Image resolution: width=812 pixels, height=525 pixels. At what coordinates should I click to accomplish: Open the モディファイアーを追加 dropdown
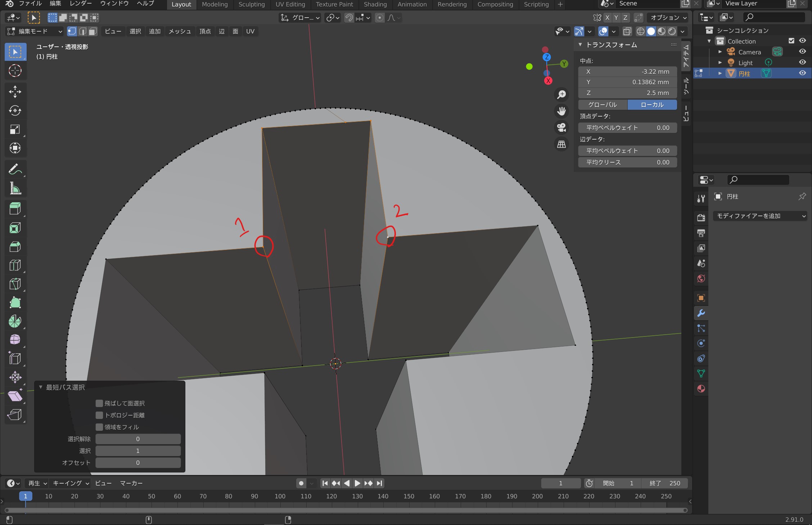[x=760, y=216]
